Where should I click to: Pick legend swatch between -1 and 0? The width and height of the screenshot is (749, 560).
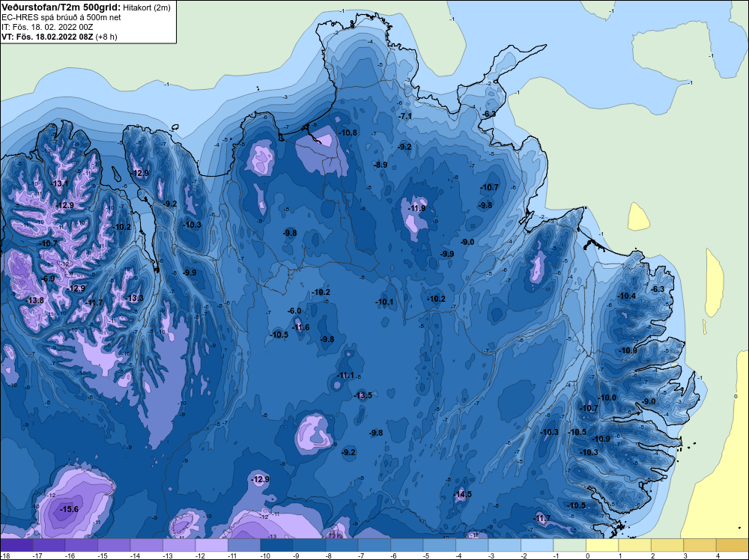tap(569, 545)
